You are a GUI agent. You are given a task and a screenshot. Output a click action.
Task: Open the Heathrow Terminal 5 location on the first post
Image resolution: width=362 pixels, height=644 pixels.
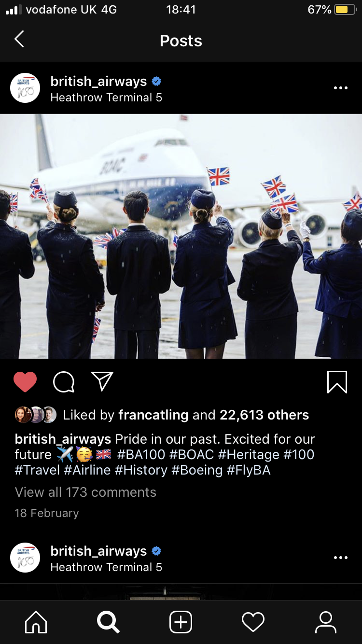click(x=106, y=98)
